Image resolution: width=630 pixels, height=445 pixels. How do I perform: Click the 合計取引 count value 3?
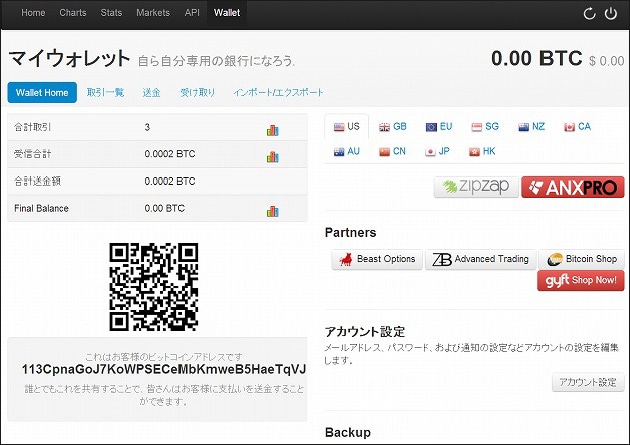click(x=147, y=127)
